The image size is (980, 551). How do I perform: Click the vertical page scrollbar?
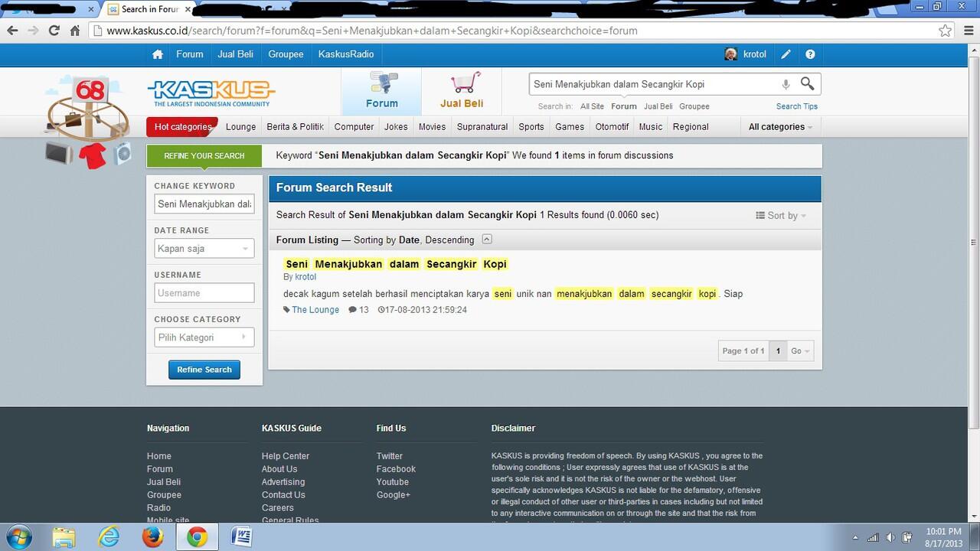(973, 242)
